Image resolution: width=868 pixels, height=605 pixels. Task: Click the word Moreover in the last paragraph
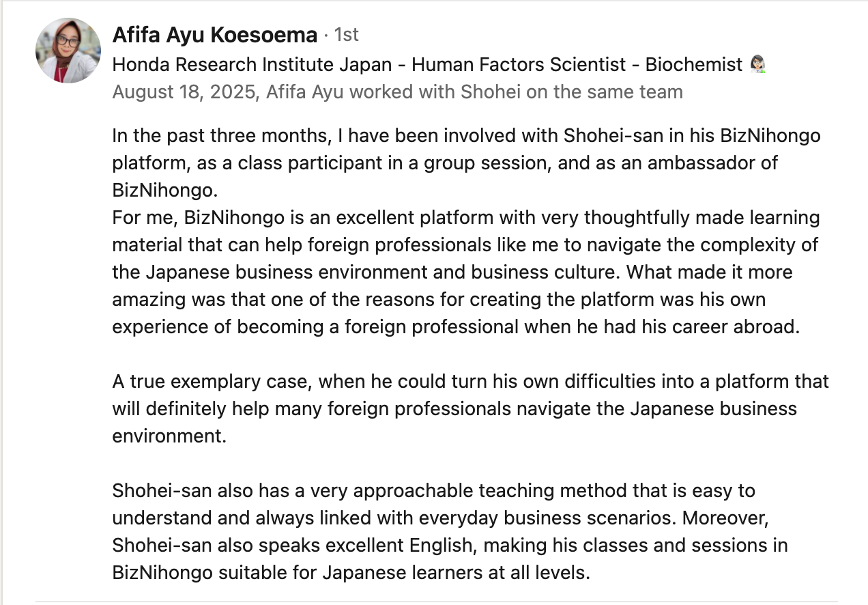(x=725, y=518)
